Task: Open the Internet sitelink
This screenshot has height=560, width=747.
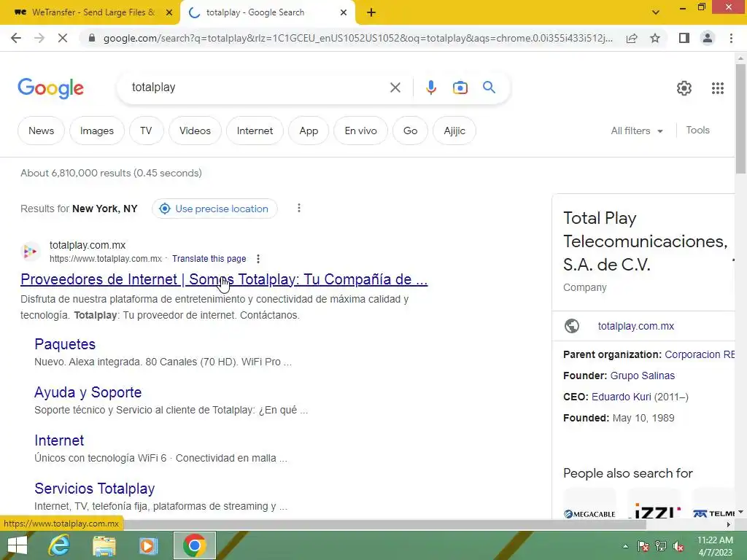Action: coord(59,440)
